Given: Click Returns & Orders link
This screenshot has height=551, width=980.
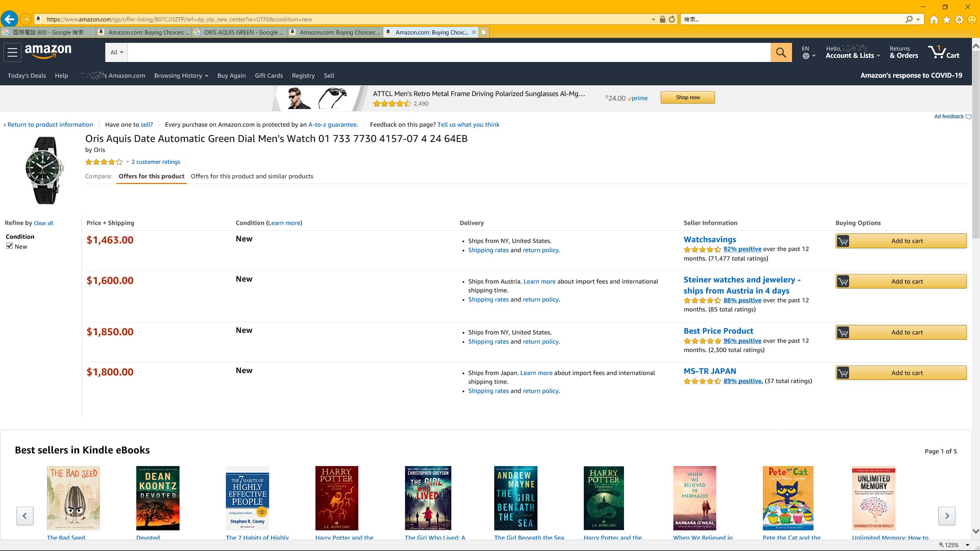Looking at the screenshot, I should [x=904, y=52].
